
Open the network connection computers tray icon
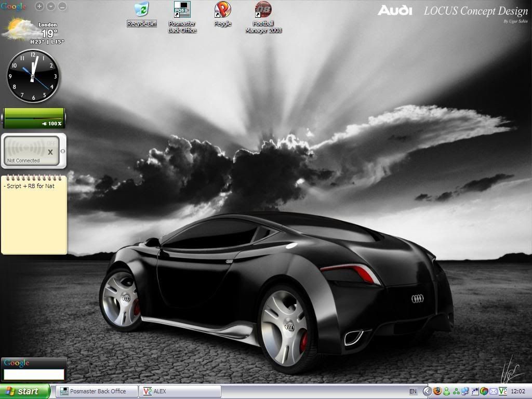(465, 391)
